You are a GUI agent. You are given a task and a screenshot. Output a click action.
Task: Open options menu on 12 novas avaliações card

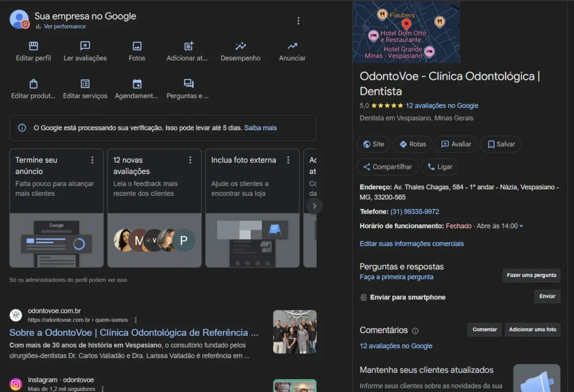coord(190,160)
